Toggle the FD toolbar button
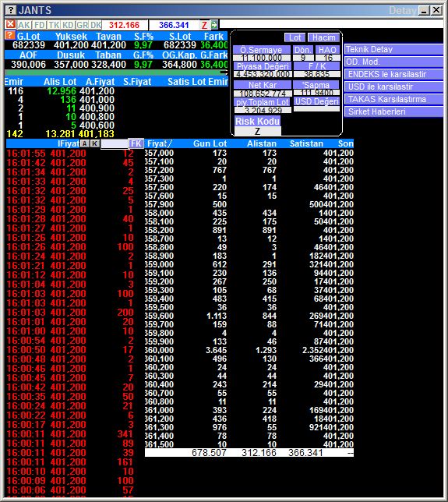The image size is (448, 502). 40,25
